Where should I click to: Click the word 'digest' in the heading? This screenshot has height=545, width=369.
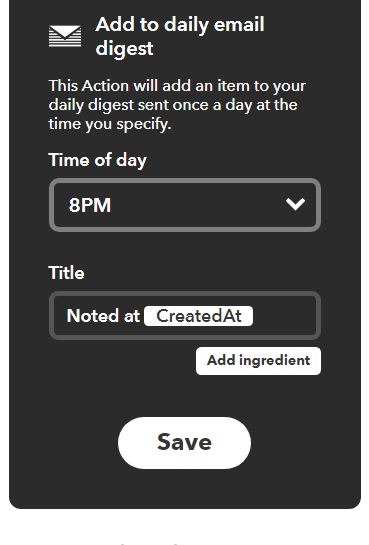pos(124,48)
